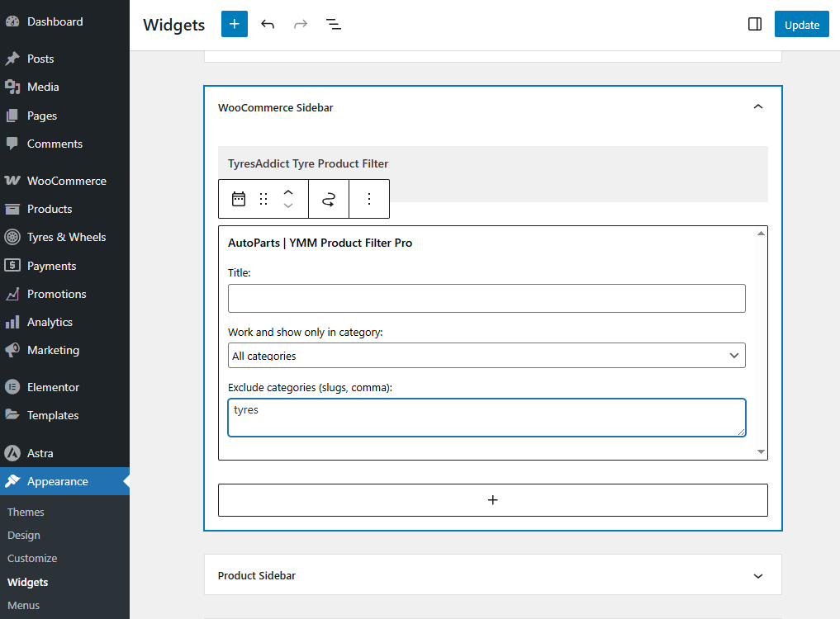This screenshot has width=840, height=619.
Task: Click the Exclude categories text area
Action: click(x=486, y=418)
